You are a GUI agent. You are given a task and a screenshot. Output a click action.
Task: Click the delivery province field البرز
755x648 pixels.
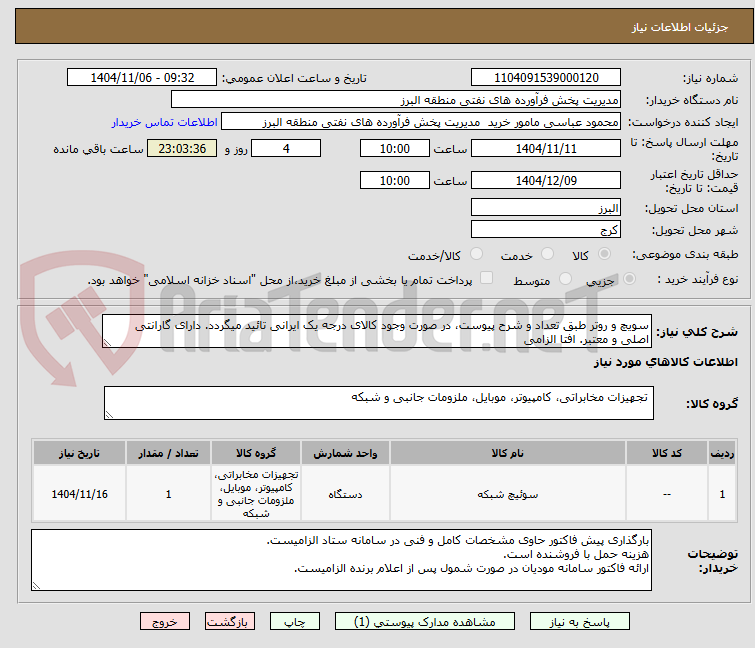click(546, 207)
